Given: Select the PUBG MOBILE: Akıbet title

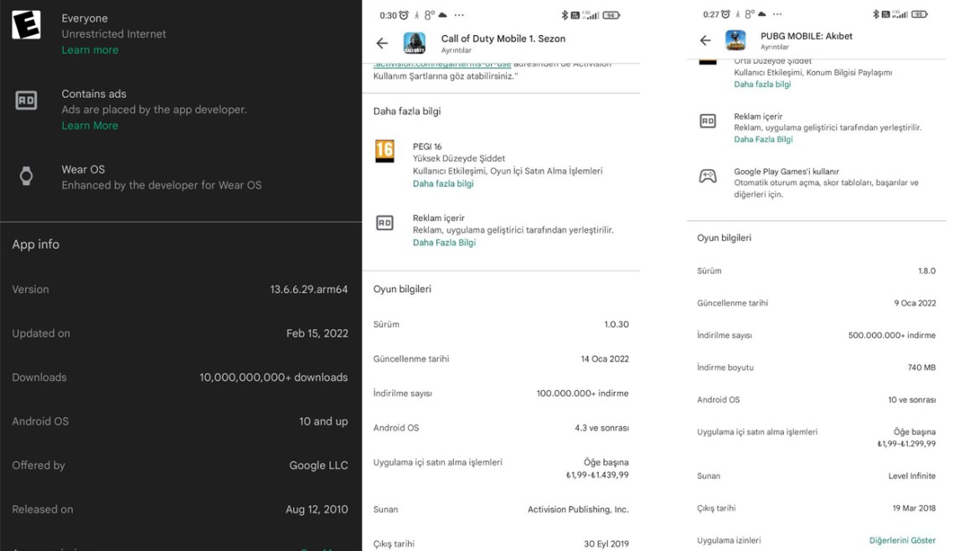Looking at the screenshot, I should click(x=807, y=36).
